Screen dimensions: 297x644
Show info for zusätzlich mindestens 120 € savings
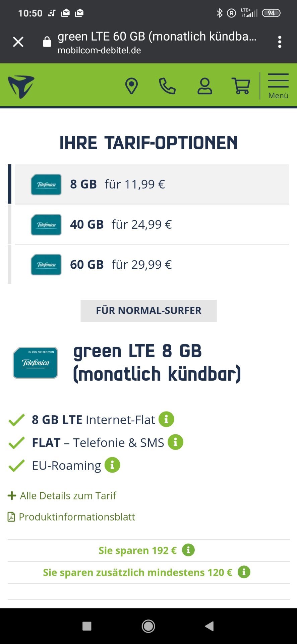244,572
